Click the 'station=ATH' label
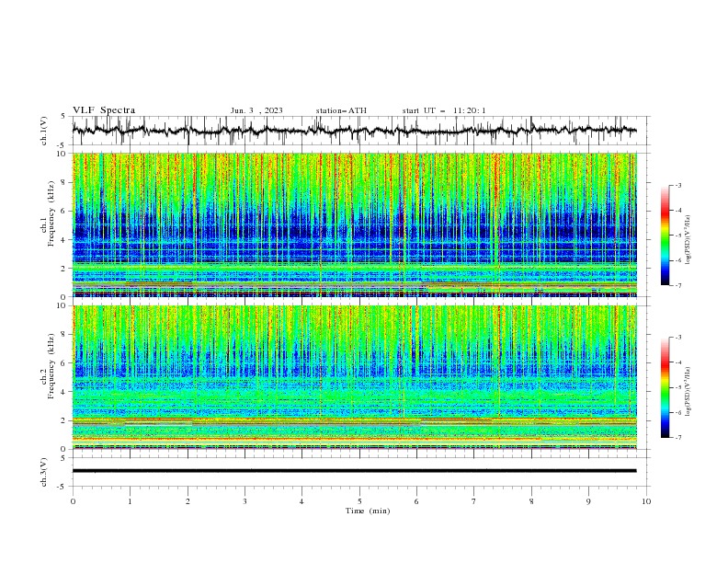The image size is (728, 563). pyautogui.click(x=341, y=110)
